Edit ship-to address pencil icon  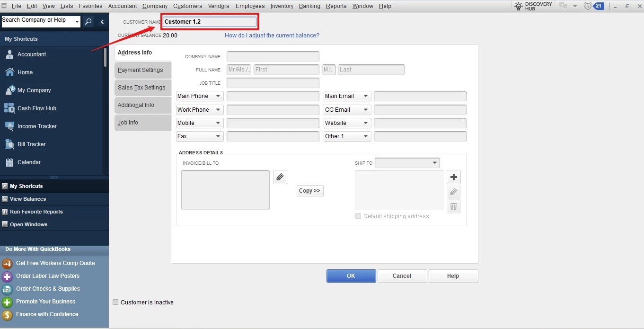click(x=454, y=192)
